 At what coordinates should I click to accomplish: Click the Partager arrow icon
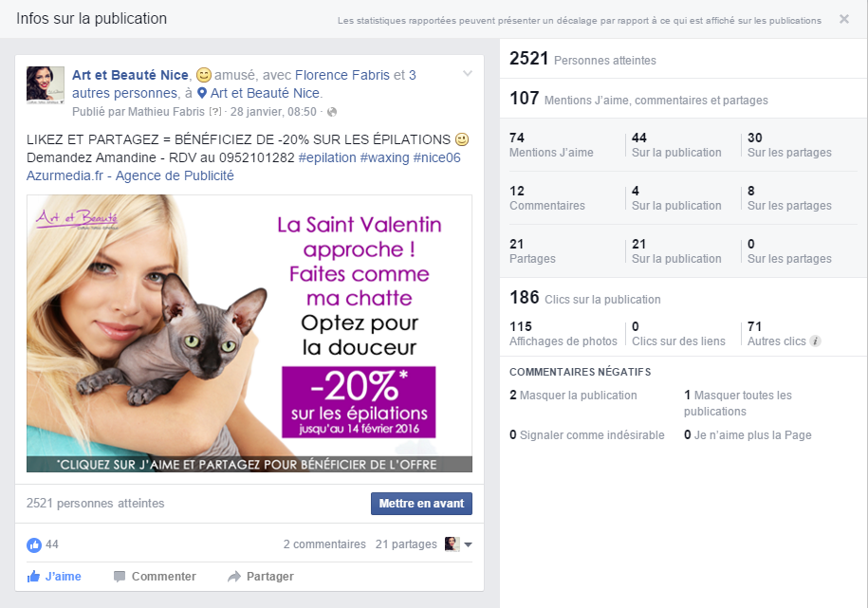[x=234, y=577]
